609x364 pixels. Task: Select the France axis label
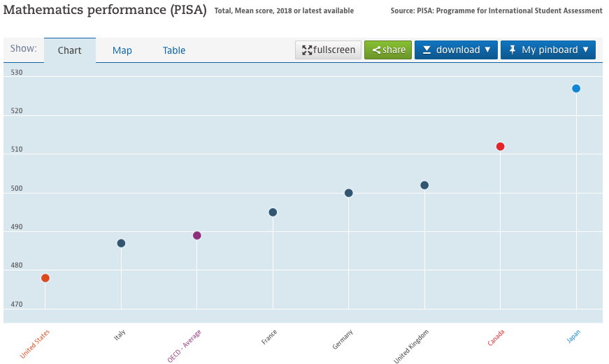click(269, 337)
